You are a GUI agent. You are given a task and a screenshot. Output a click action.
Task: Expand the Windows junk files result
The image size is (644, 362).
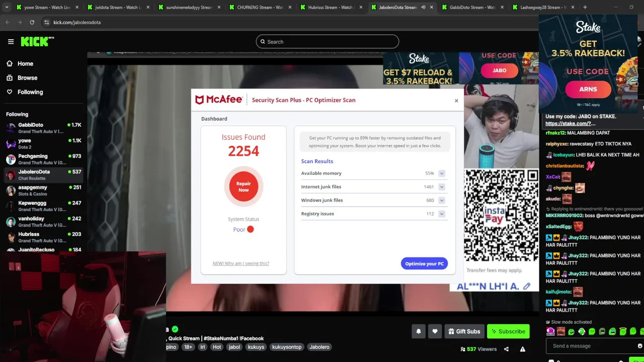click(x=441, y=200)
